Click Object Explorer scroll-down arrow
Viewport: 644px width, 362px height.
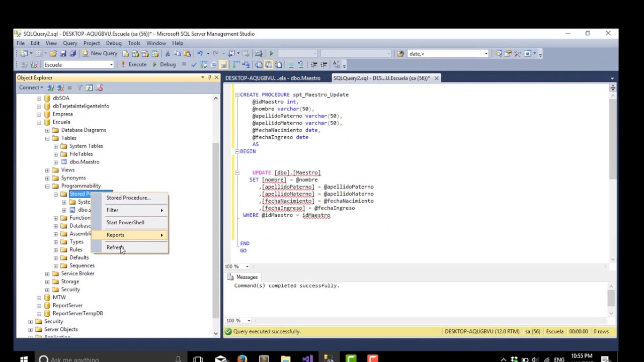(x=216, y=333)
